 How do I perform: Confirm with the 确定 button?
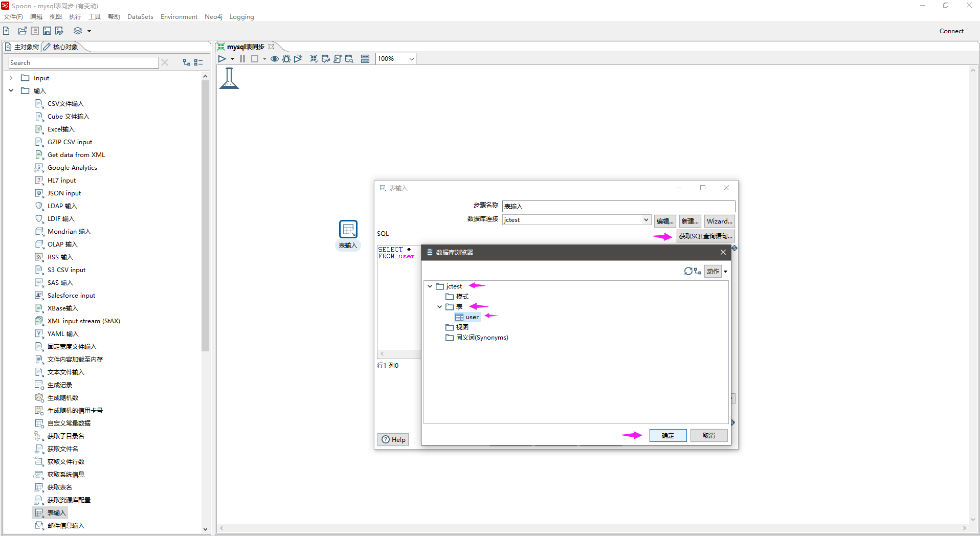[x=668, y=435]
